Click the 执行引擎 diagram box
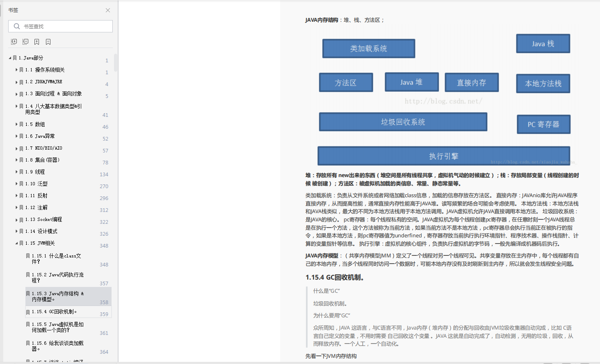Screen dimensions: 600x364 [444, 156]
